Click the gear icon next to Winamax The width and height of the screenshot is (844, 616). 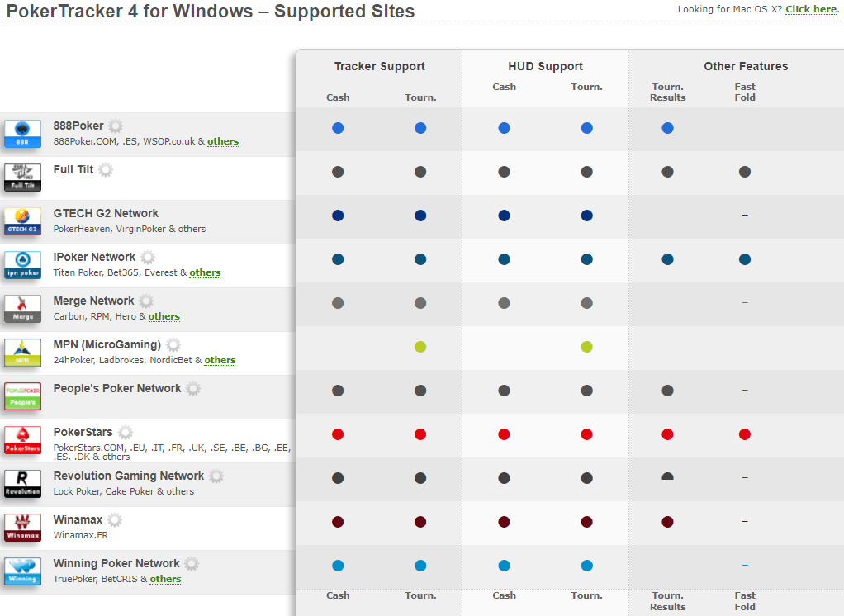coord(115,519)
